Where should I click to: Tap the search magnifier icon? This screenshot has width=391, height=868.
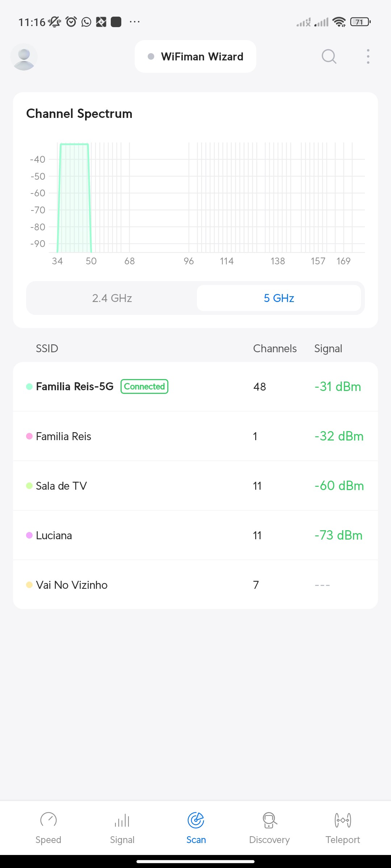pos(329,56)
